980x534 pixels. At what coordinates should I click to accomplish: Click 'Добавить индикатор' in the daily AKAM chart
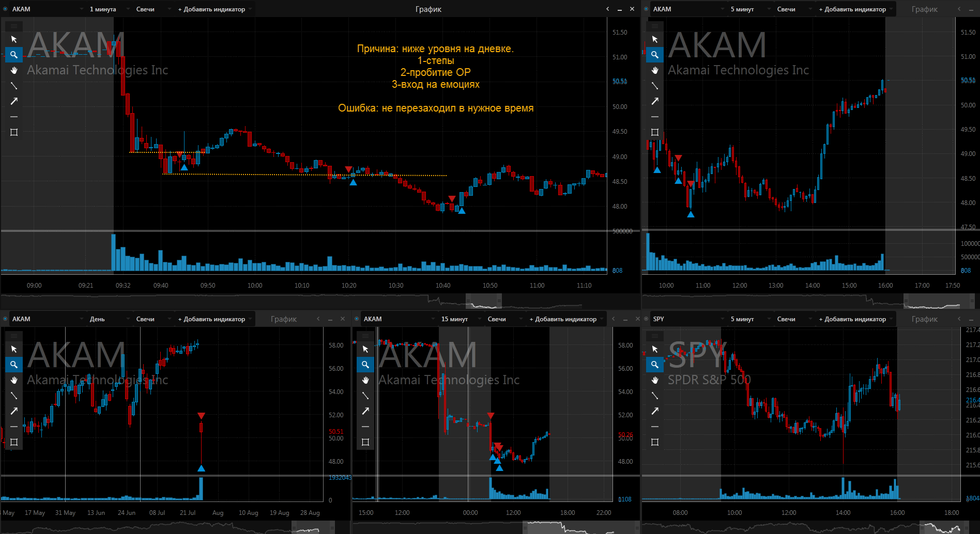215,319
